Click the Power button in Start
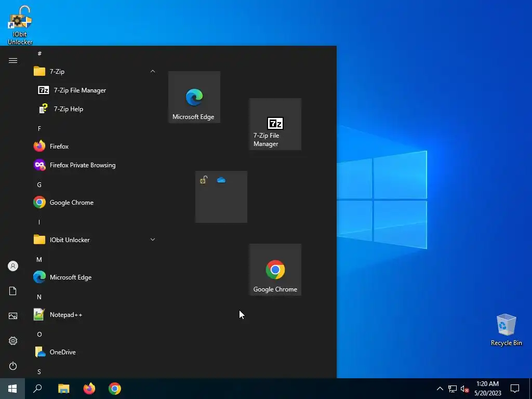The height and width of the screenshot is (399, 532). coord(13,366)
